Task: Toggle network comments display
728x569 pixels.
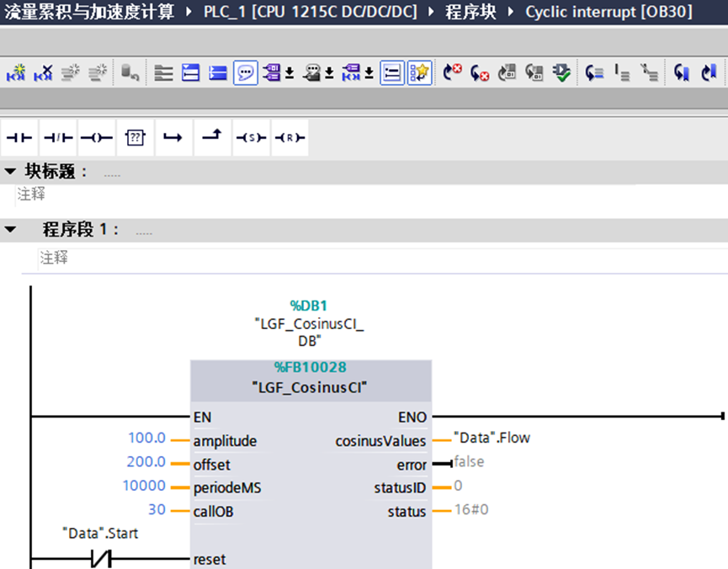Action: [x=392, y=72]
